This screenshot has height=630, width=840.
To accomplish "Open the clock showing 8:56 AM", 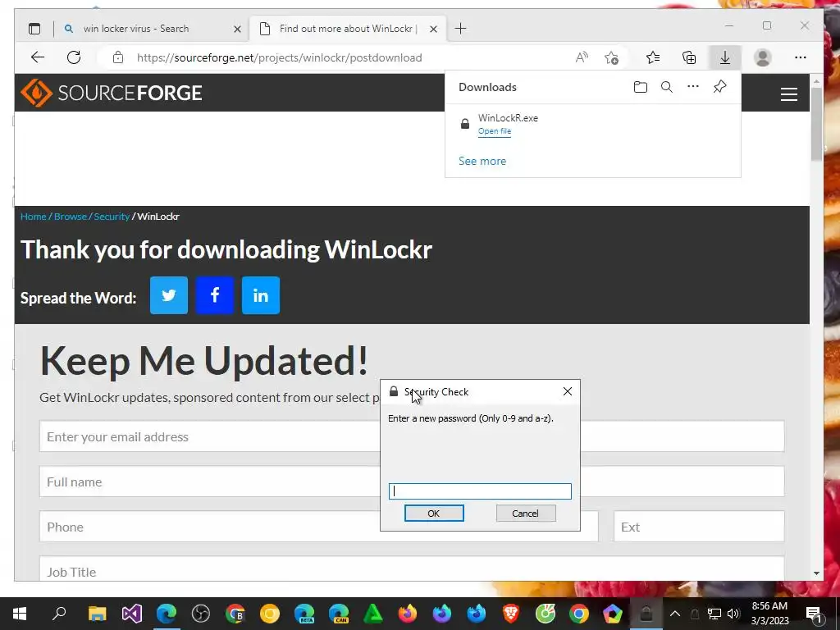I will click(x=769, y=614).
